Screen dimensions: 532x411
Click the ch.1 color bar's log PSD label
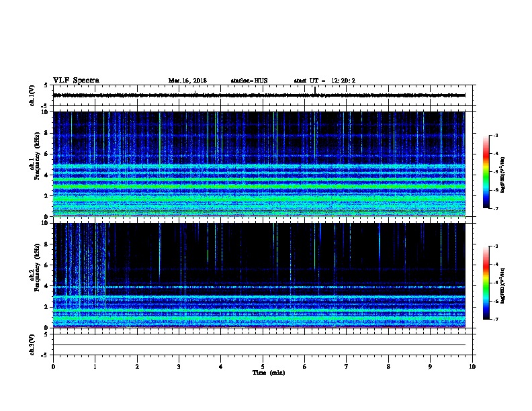[503, 175]
